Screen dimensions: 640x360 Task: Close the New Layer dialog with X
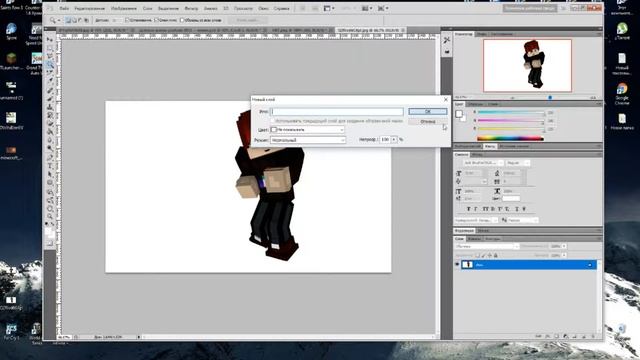pyautogui.click(x=446, y=99)
